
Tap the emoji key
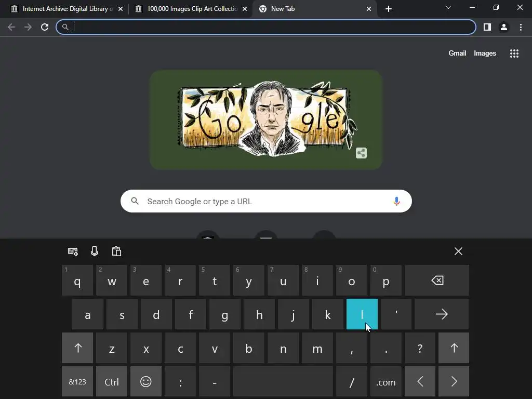[146, 382]
